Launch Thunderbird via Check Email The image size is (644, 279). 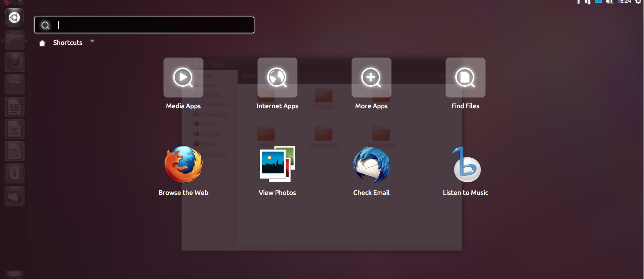(x=371, y=164)
